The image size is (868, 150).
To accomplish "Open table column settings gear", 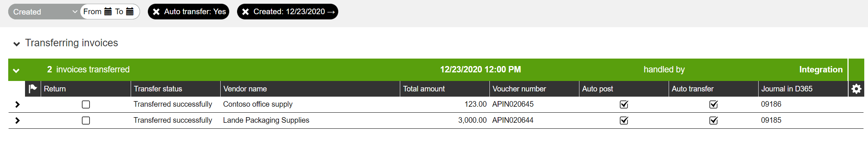I will tap(856, 89).
